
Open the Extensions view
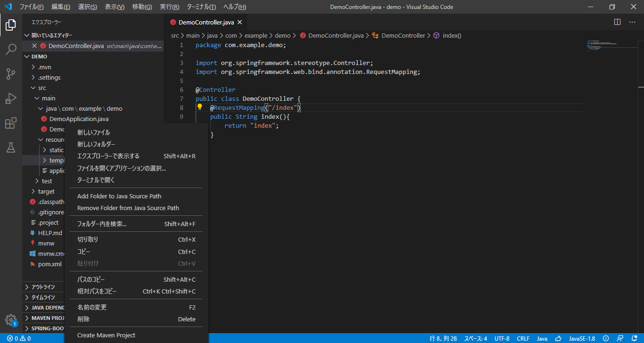click(11, 123)
